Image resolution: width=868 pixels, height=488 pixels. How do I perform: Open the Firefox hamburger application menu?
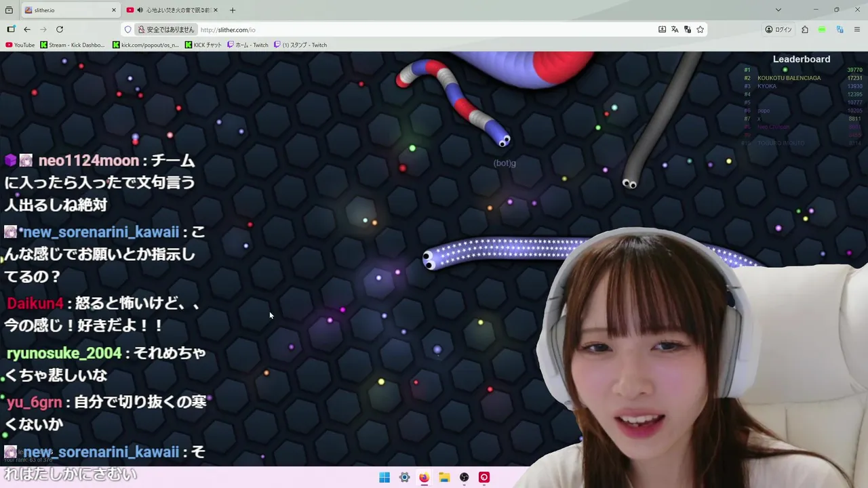click(857, 29)
